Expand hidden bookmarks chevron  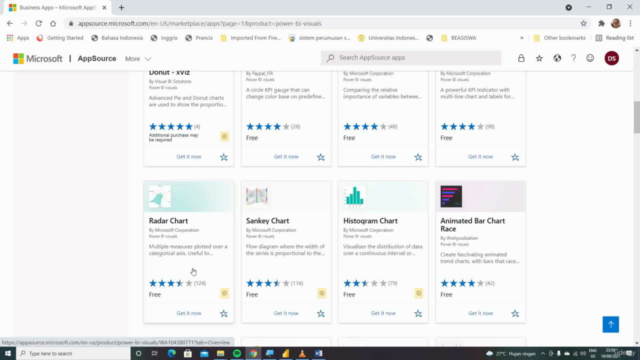tap(522, 38)
